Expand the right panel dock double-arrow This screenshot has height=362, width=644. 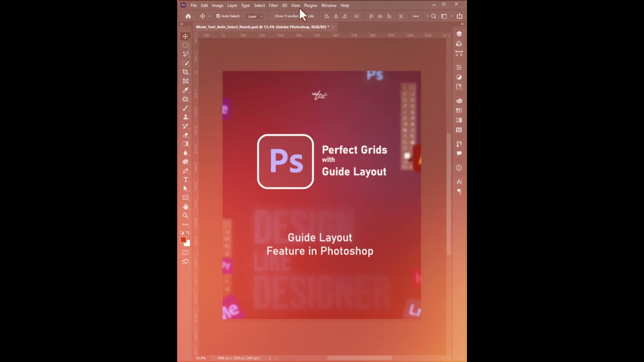[463, 24]
